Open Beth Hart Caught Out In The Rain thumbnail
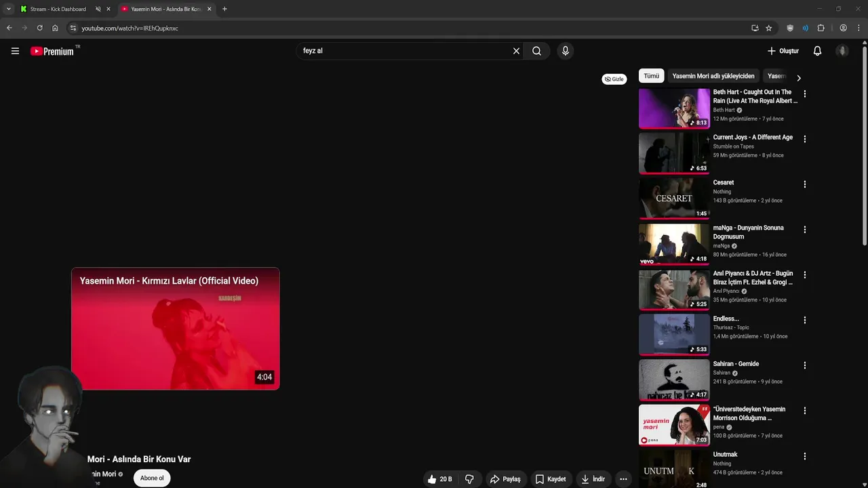 click(x=674, y=108)
